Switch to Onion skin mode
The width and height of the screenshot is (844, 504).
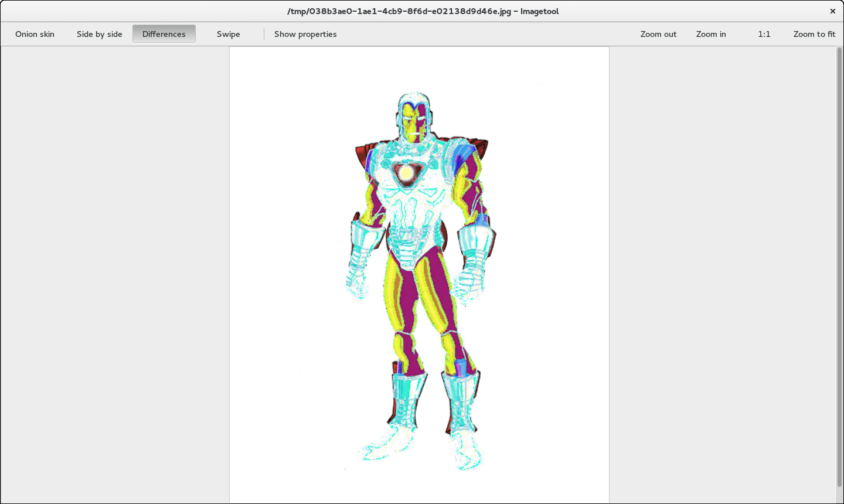coord(35,34)
